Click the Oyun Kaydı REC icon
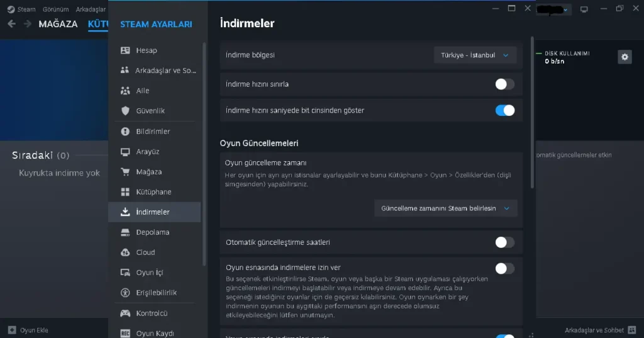The width and height of the screenshot is (644, 338). coord(125,334)
